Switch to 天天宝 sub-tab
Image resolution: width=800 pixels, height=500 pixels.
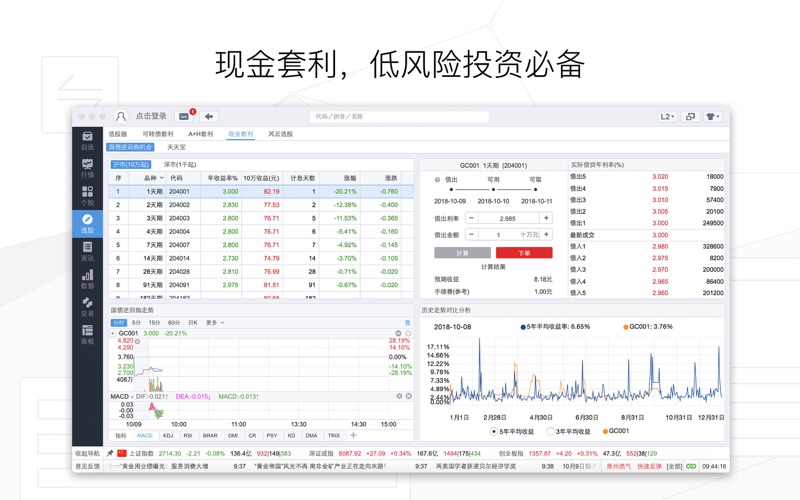177,147
